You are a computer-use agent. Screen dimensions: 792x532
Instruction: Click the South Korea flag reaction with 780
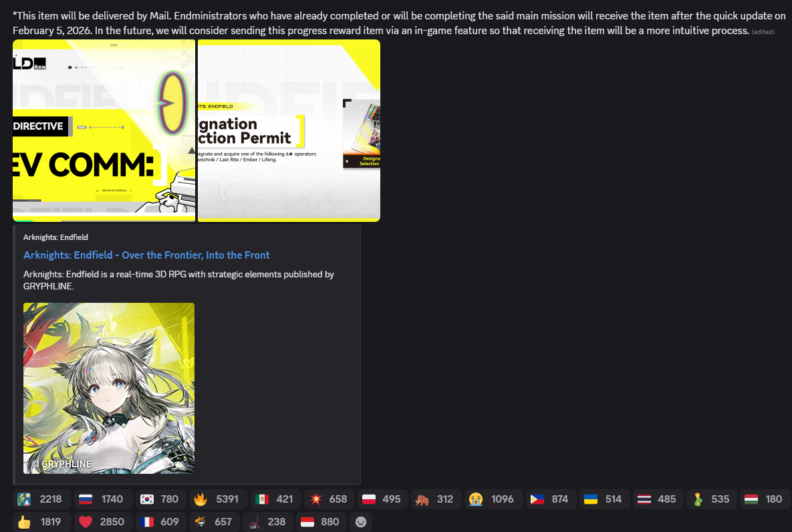tap(160, 499)
